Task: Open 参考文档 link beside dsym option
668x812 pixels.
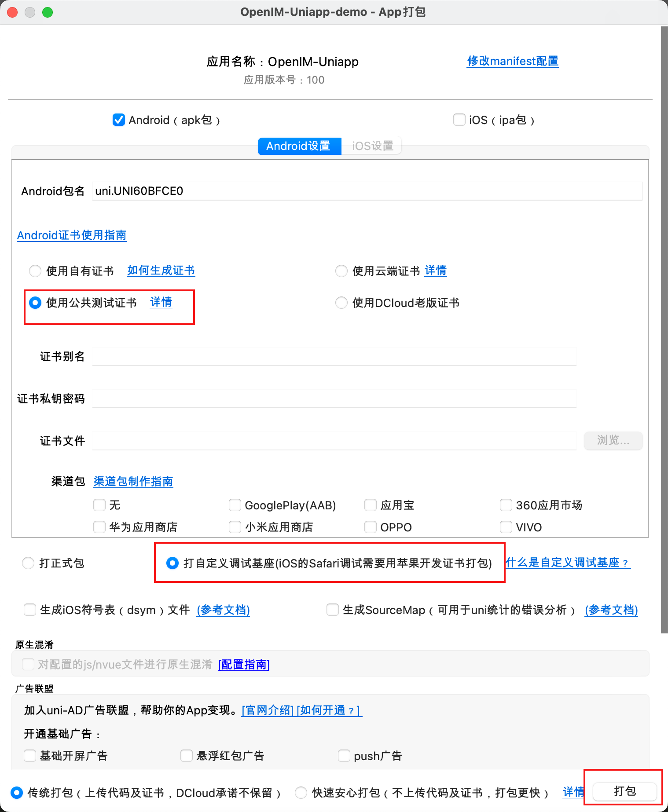Action: point(224,610)
